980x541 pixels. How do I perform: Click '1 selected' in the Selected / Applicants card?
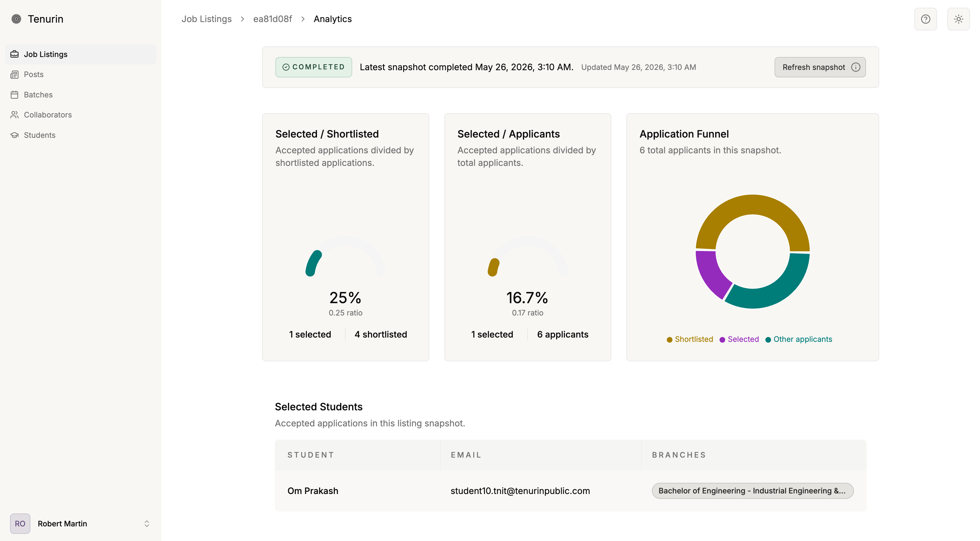[492, 334]
